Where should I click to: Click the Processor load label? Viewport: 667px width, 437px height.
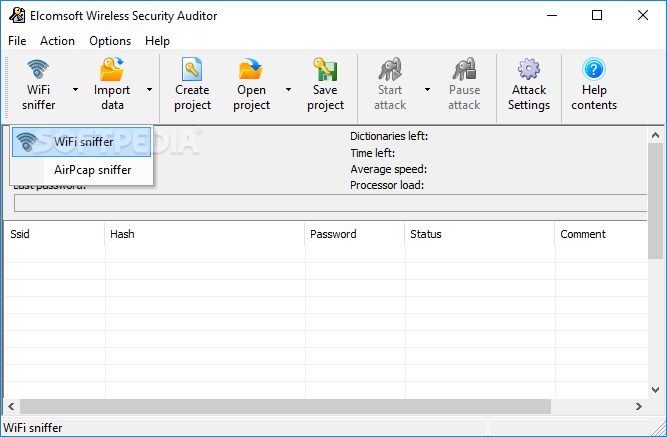click(x=387, y=185)
